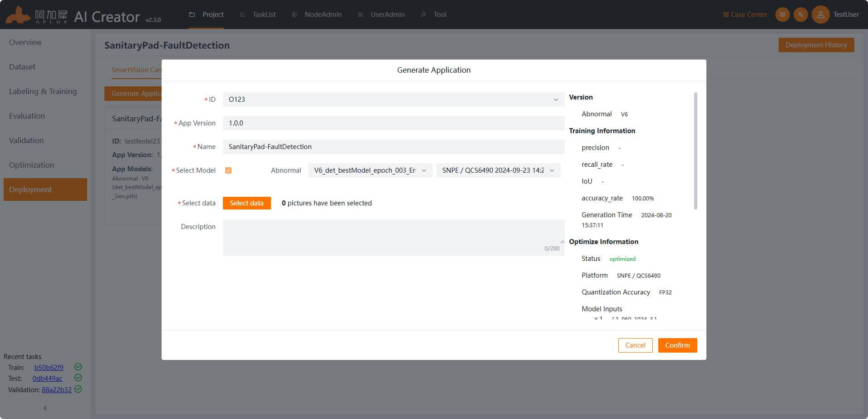Open the Case Center link
The image size is (868, 419).
tap(745, 15)
